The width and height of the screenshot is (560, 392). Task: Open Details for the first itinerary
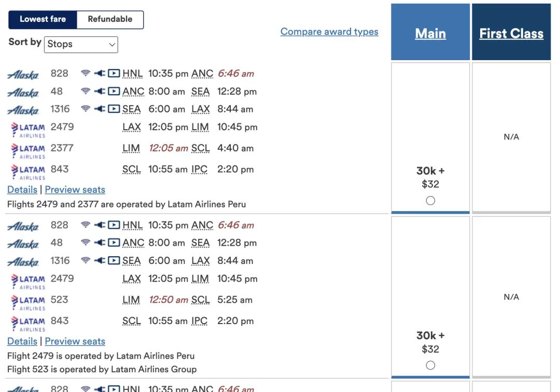pos(22,190)
